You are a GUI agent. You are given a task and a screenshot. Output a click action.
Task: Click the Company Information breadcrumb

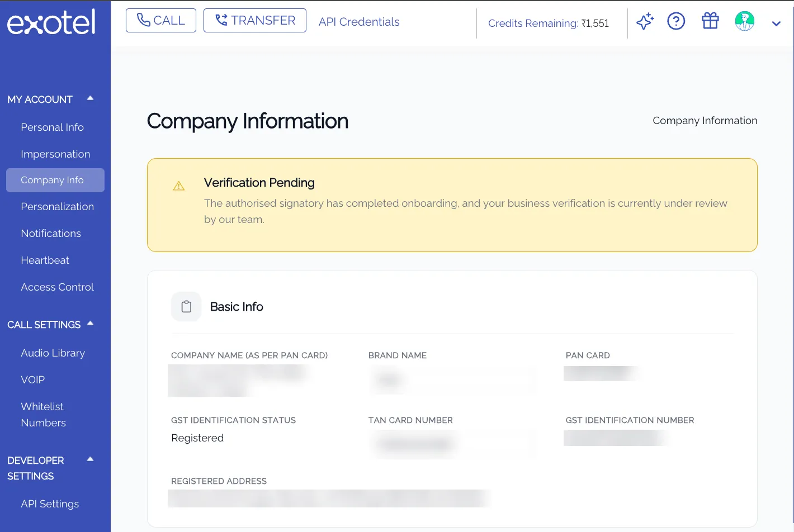coord(705,121)
